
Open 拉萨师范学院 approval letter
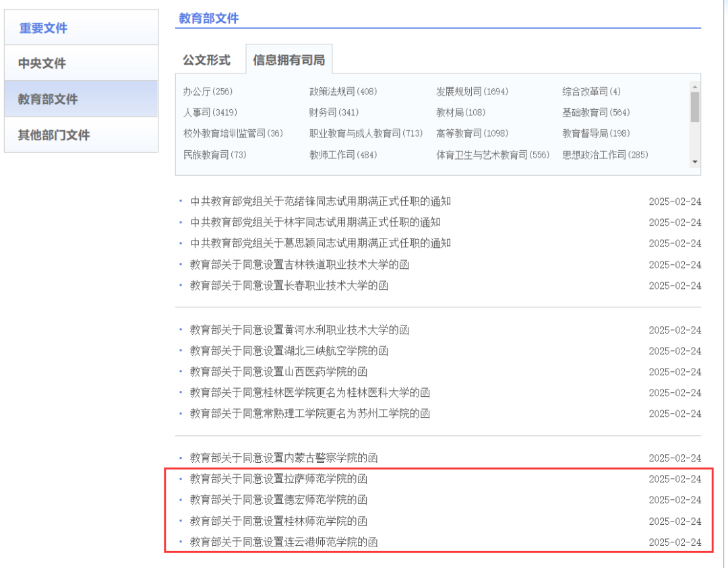[x=278, y=479]
